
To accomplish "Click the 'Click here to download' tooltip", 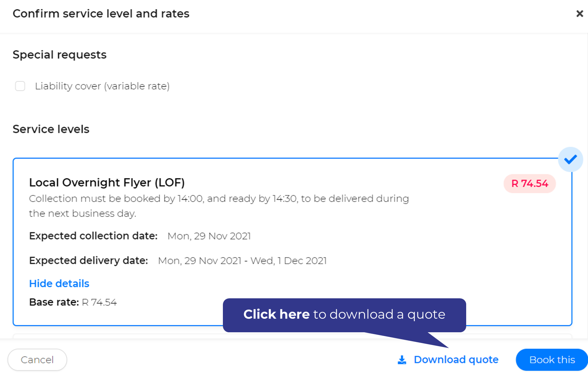I will click(344, 315).
